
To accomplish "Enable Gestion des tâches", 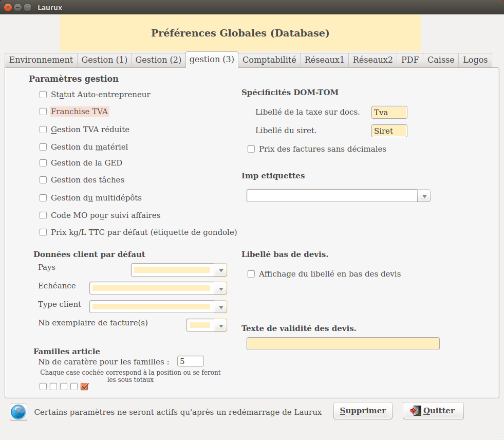I will [x=43, y=180].
